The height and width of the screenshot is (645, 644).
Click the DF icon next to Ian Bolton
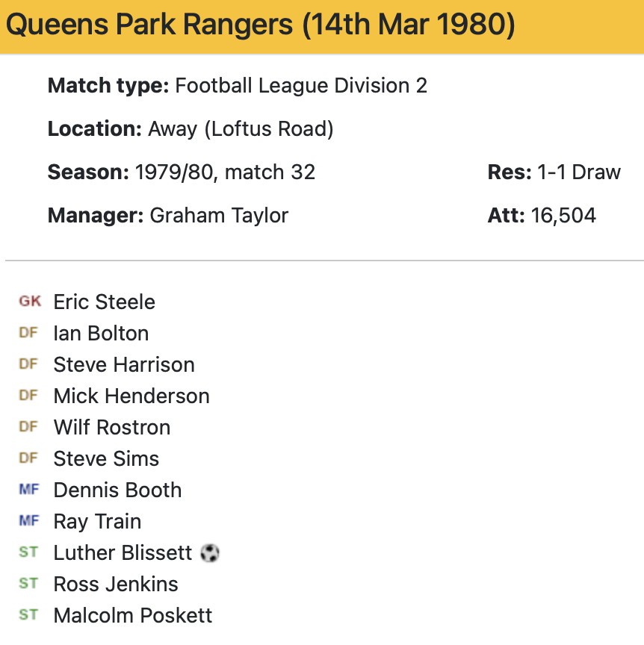[x=28, y=333]
